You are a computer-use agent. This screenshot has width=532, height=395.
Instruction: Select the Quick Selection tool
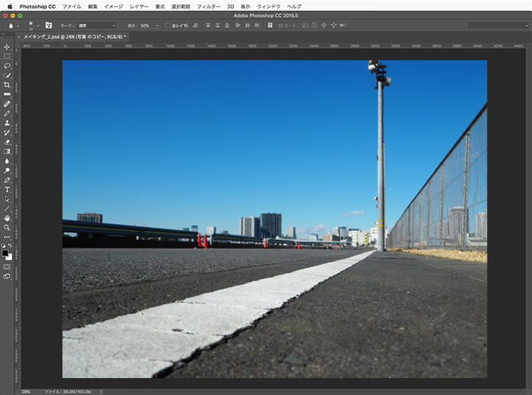7,76
